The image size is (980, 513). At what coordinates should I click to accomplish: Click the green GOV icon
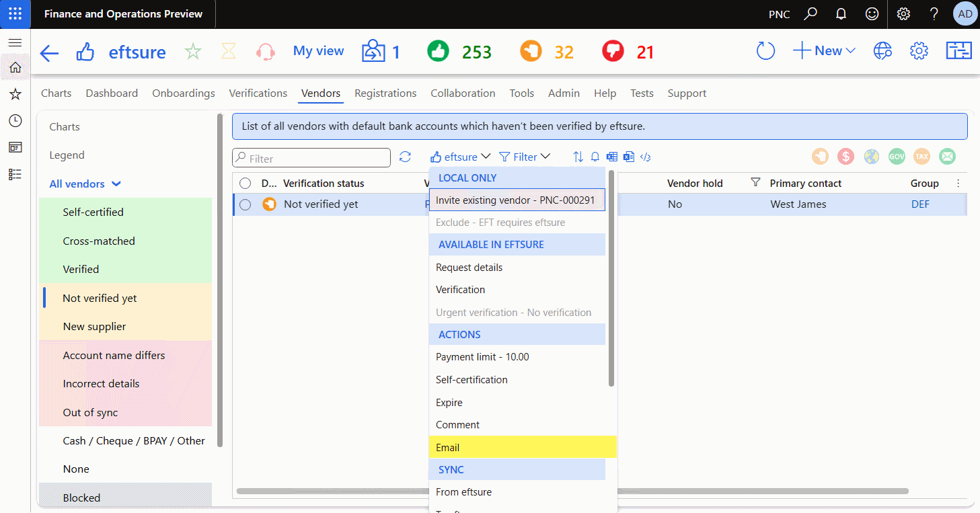[x=897, y=156]
